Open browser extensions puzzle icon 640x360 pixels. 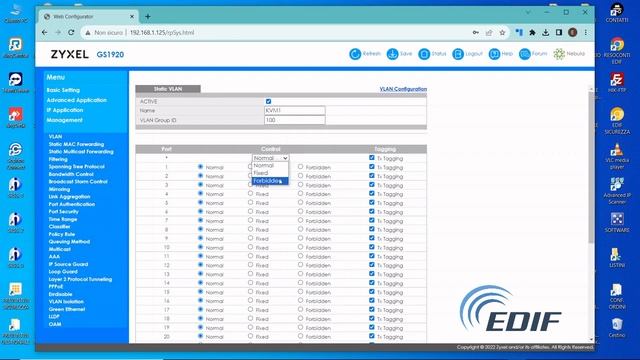click(x=532, y=32)
